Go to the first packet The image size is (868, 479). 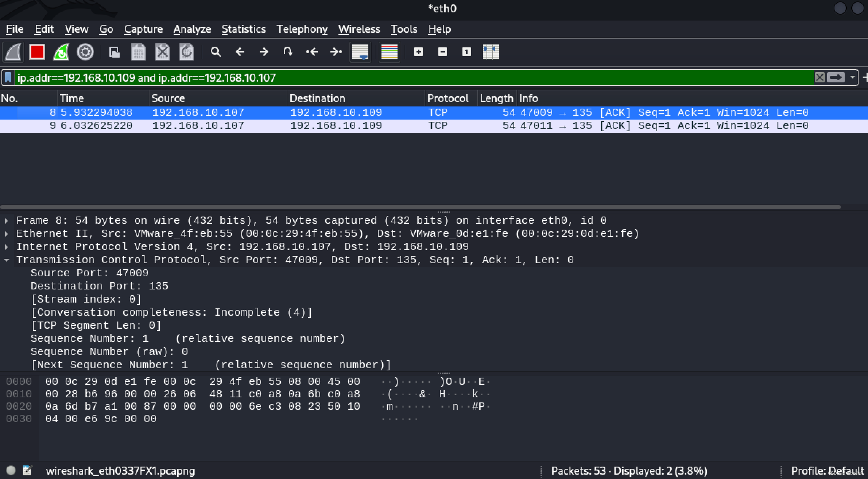(312, 52)
